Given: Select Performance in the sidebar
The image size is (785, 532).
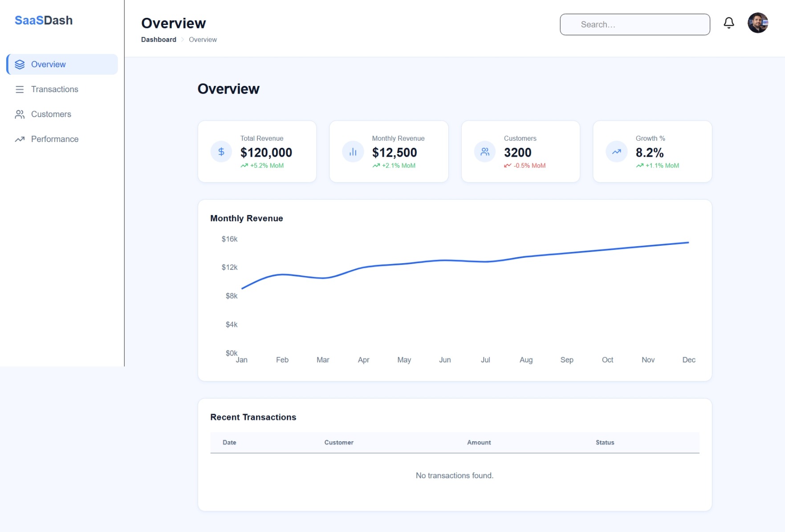Looking at the screenshot, I should pos(55,139).
